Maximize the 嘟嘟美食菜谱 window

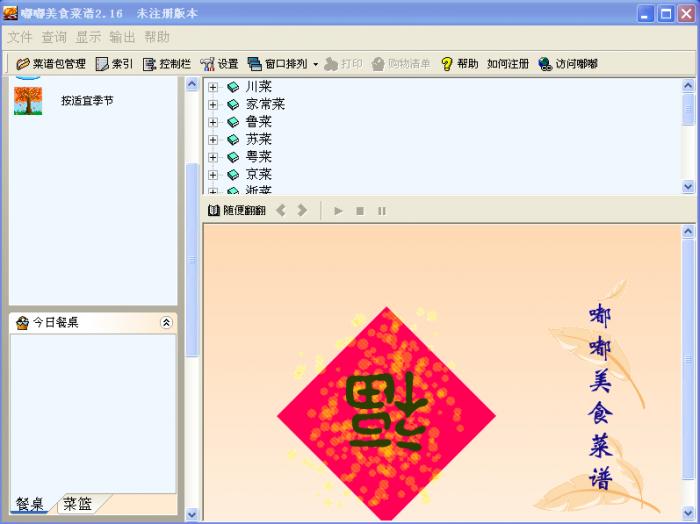pyautogui.click(x=666, y=13)
